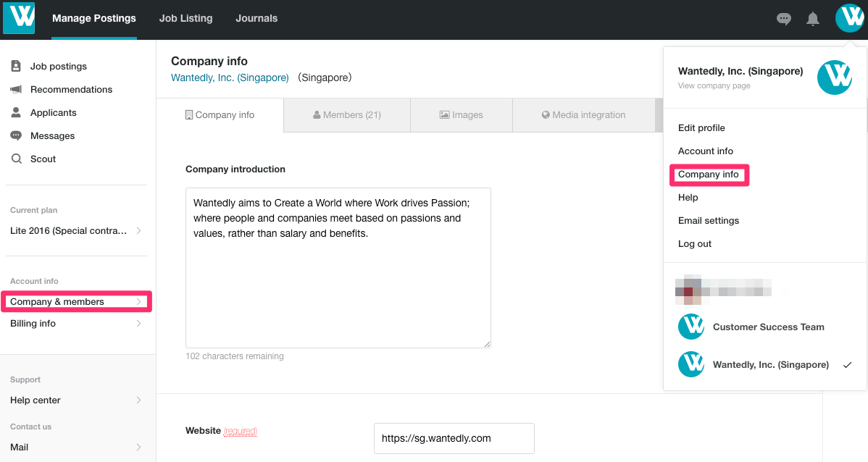Viewport: 868px width, 462px height.
Task: Click the Website URL input field
Action: pyautogui.click(x=454, y=438)
